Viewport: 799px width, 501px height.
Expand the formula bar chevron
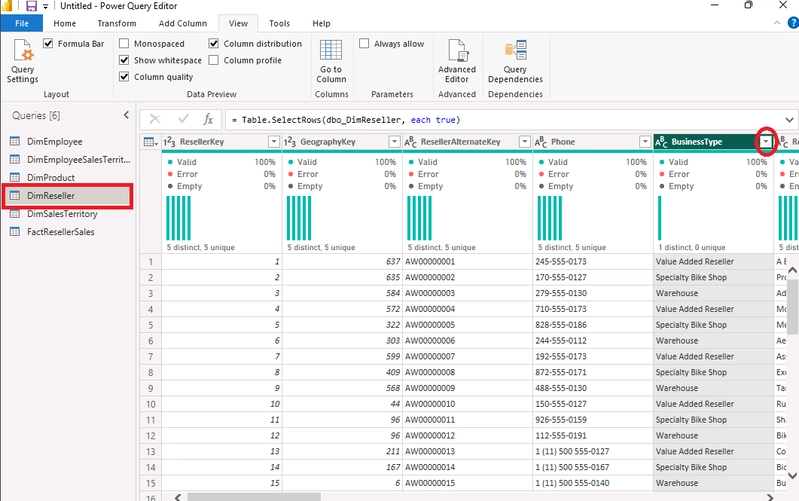pyautogui.click(x=789, y=120)
